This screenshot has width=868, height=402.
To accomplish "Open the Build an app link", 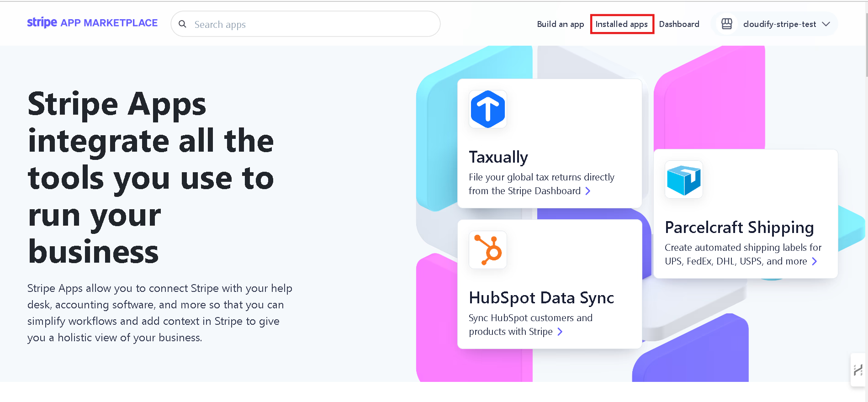I will (561, 24).
